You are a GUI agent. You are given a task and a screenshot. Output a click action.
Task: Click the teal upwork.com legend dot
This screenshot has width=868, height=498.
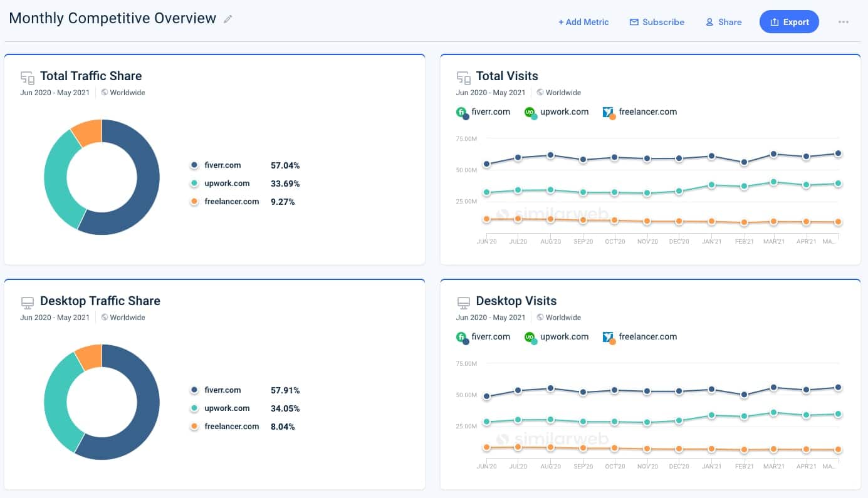click(194, 184)
